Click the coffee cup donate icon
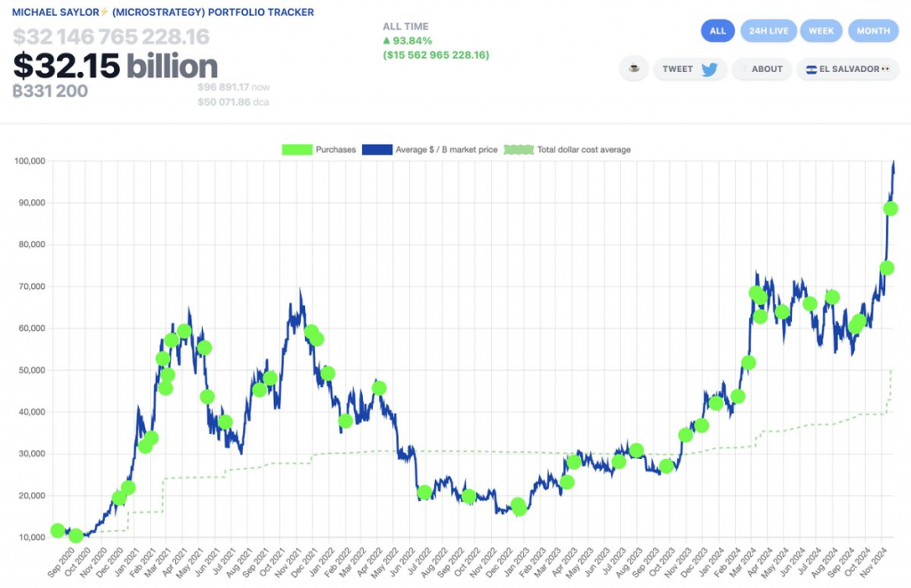 (633, 68)
